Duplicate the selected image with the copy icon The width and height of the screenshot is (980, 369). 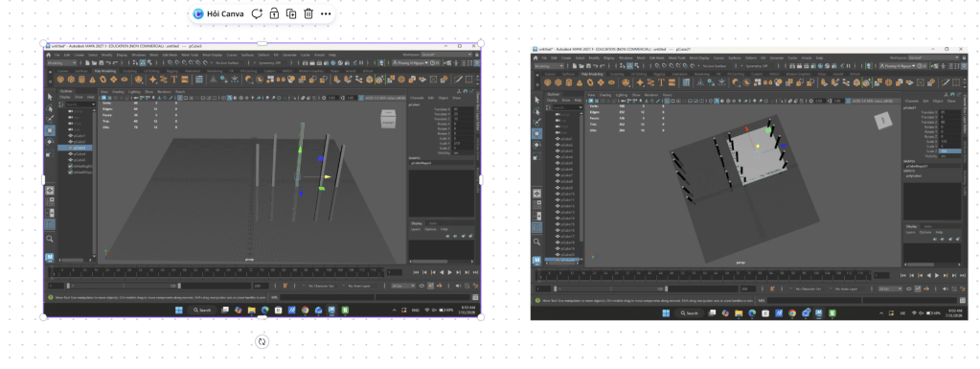[x=291, y=13]
